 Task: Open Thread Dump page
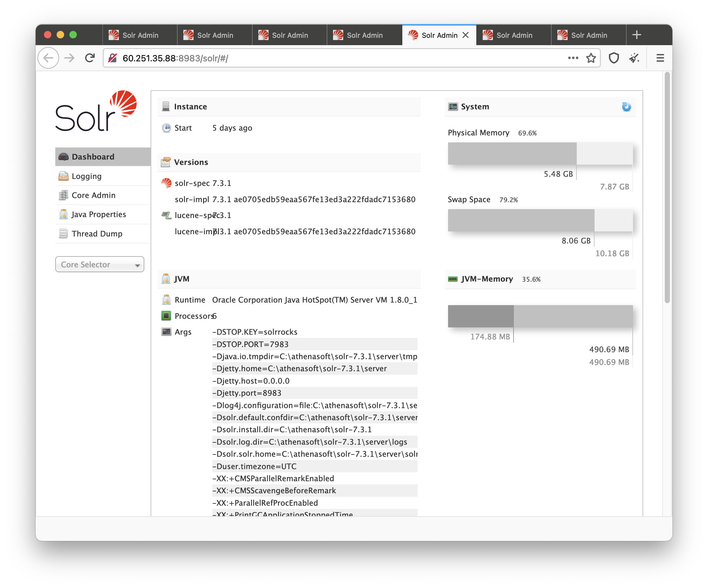(x=103, y=234)
